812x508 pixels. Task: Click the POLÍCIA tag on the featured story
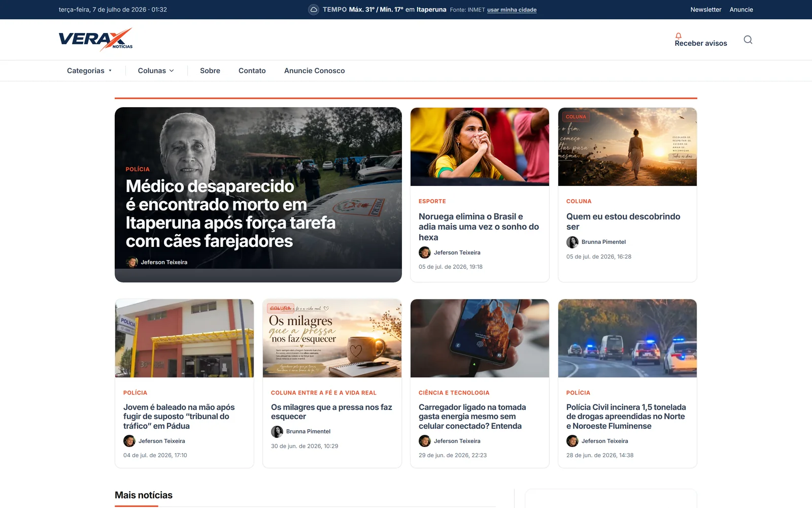coord(138,169)
